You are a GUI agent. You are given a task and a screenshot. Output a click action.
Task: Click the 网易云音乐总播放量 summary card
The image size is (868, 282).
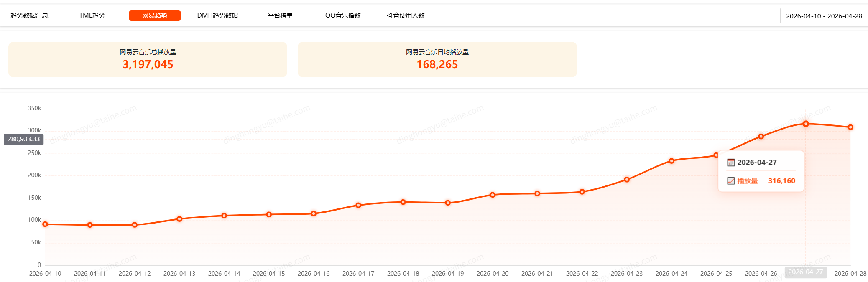[x=148, y=59]
